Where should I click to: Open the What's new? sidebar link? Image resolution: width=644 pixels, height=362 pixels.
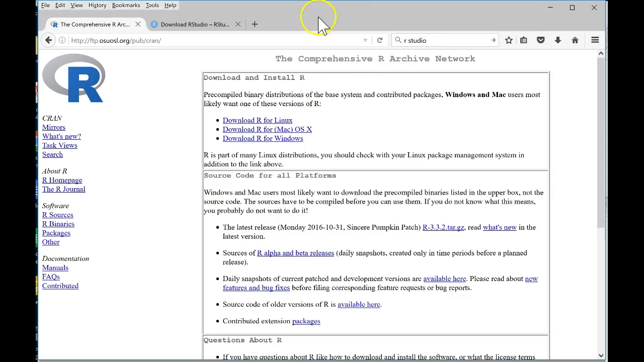tap(61, 136)
